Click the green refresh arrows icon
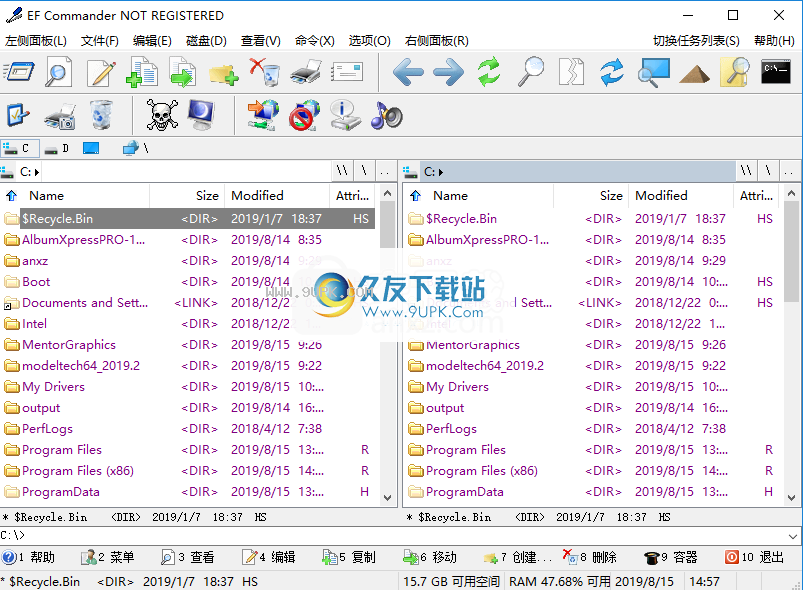 (x=489, y=72)
